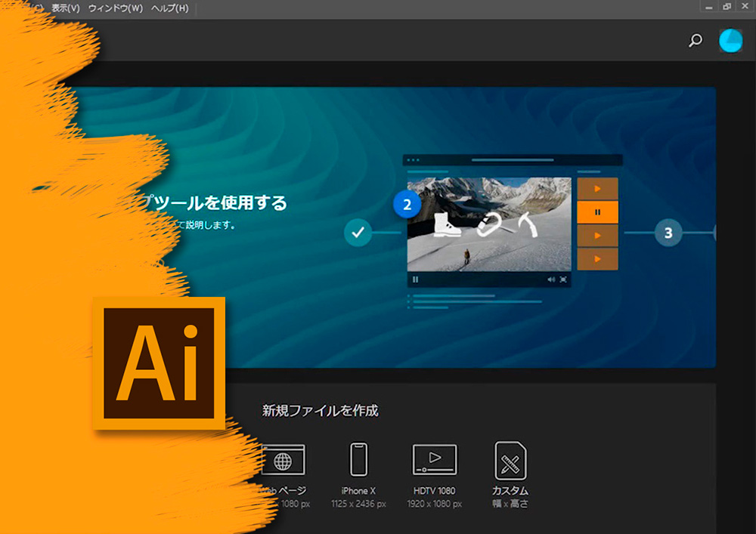Click the highlighted orange pause playlist button
The width and height of the screenshot is (756, 534).
pos(597,212)
